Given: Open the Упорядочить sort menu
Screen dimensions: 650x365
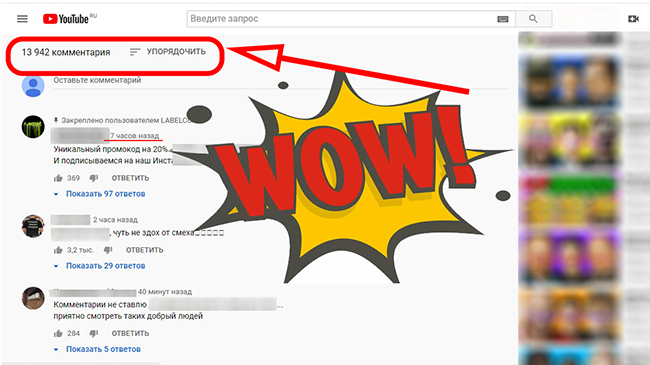Looking at the screenshot, I should click(167, 52).
